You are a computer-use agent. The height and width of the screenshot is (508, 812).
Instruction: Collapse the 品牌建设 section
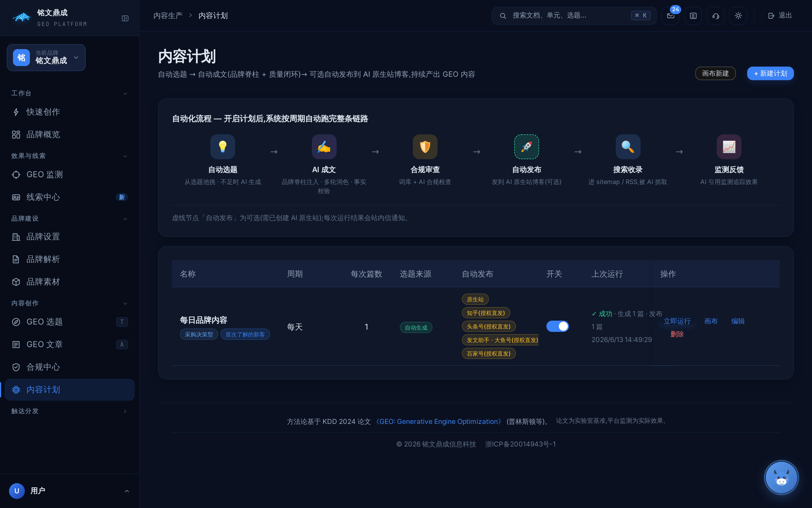tap(69, 219)
